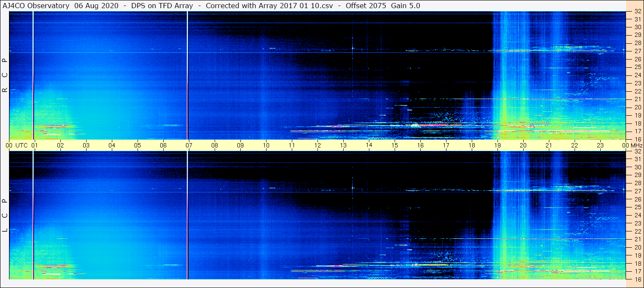Click the "17" MHz label on LCP frequency scale
Screen dimensions: 644x288
637,271
